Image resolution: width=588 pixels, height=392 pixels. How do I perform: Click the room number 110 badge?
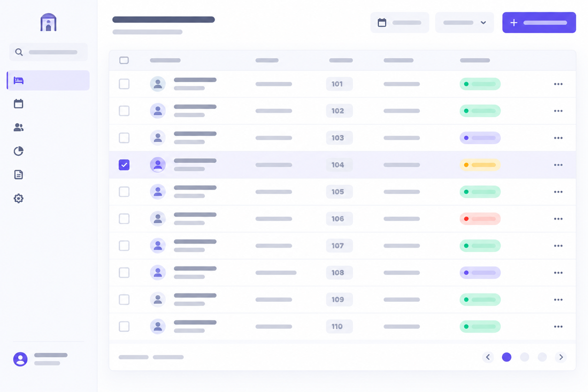pos(339,326)
